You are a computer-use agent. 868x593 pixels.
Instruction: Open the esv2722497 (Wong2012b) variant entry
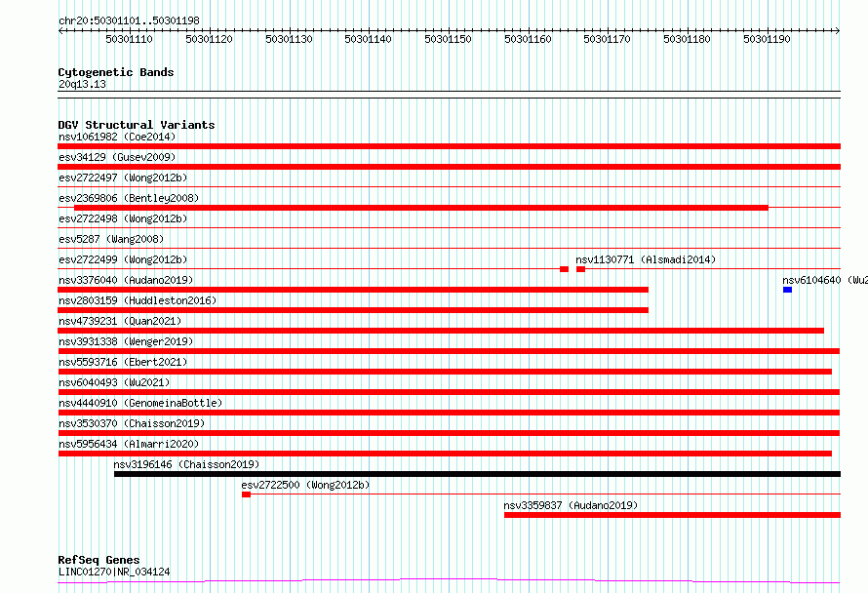123,178
